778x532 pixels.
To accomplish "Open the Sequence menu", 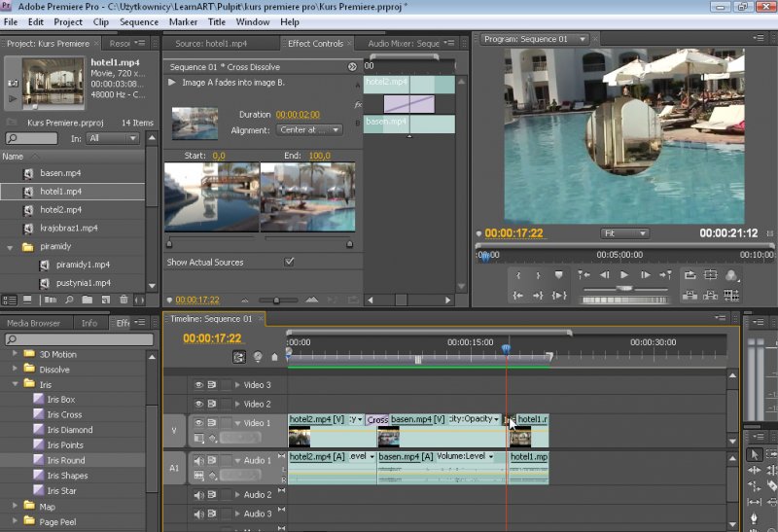I will click(x=139, y=21).
